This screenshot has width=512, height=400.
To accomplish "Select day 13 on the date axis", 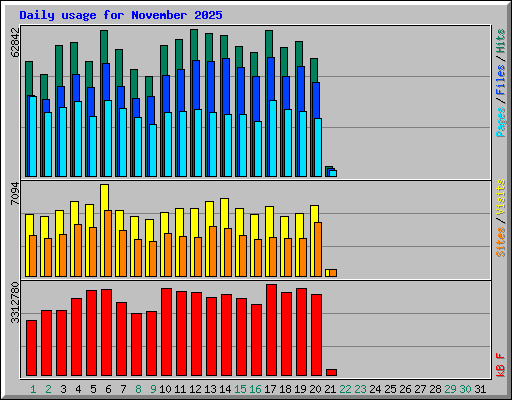I will 210,389.
